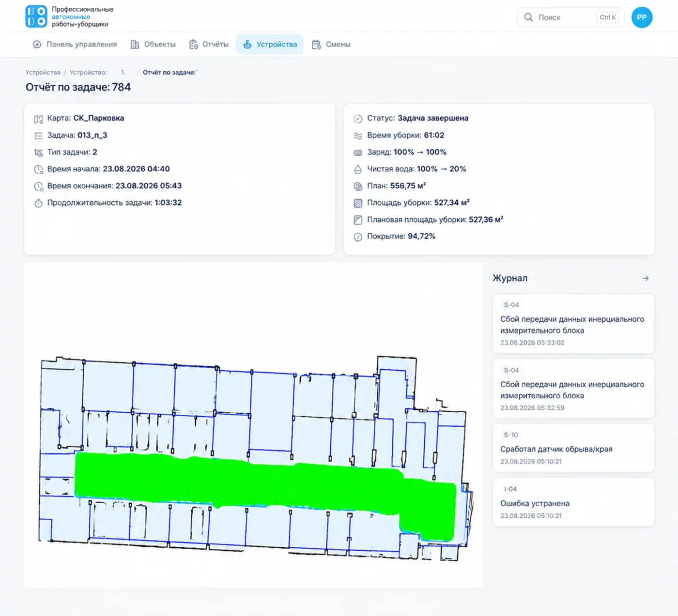This screenshot has height=616, width=678.
Task: Click the battery icon beside Заряд
Action: pos(358,152)
